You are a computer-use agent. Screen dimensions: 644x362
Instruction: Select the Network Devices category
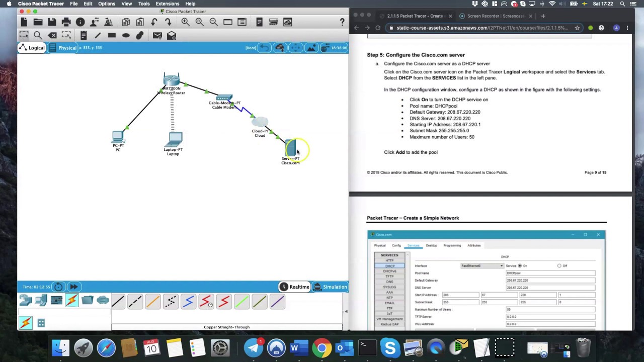click(25, 301)
